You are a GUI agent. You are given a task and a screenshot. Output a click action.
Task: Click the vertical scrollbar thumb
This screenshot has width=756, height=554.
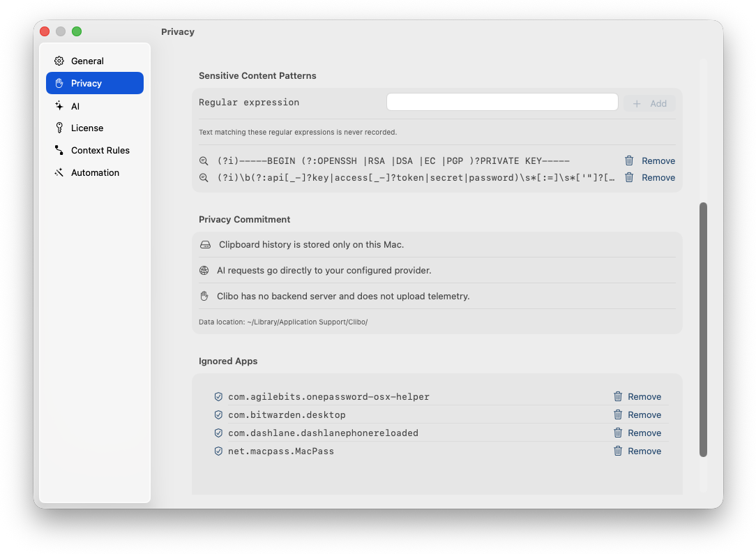(x=703, y=329)
